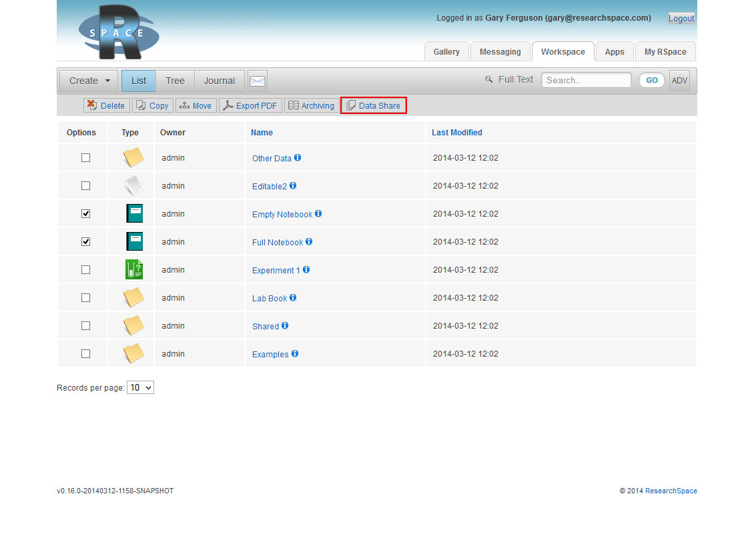This screenshot has height=546, width=756.
Task: Click the Logout link
Action: tap(681, 19)
